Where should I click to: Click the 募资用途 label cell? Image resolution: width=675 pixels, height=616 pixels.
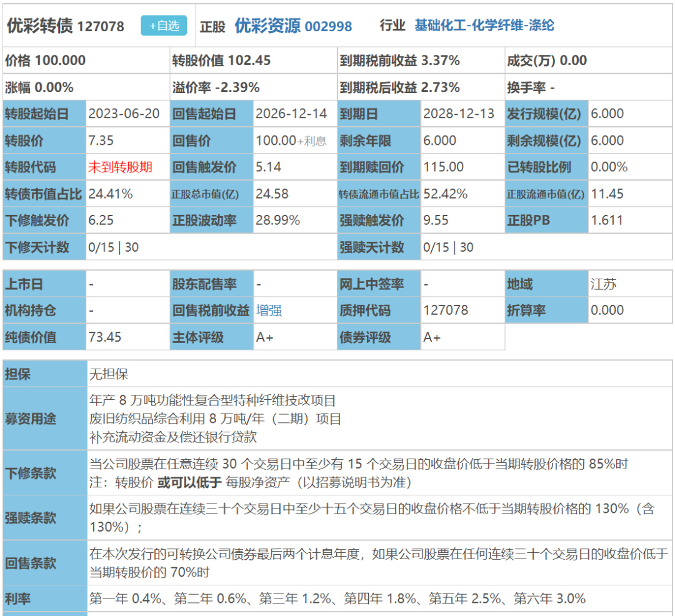point(45,419)
